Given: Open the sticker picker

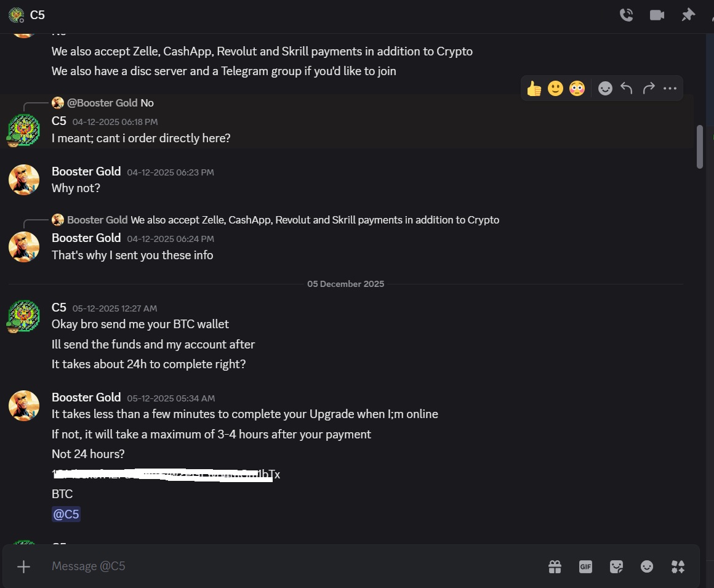Looking at the screenshot, I should [616, 566].
